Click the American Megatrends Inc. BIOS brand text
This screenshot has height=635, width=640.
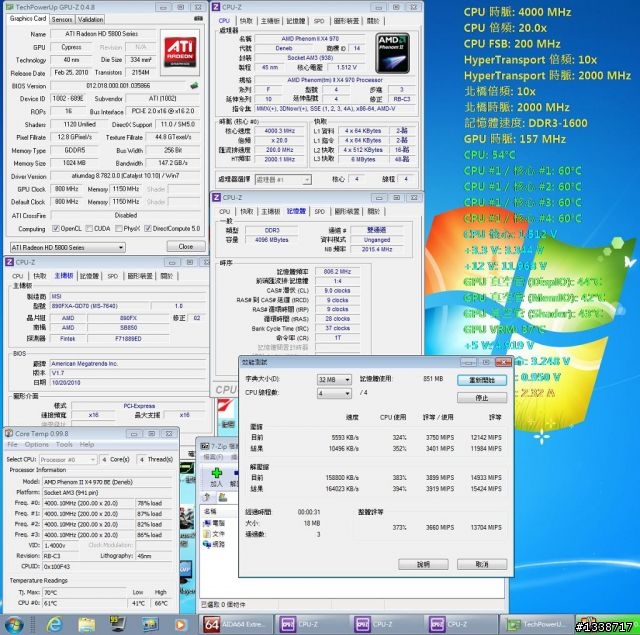click(x=84, y=363)
